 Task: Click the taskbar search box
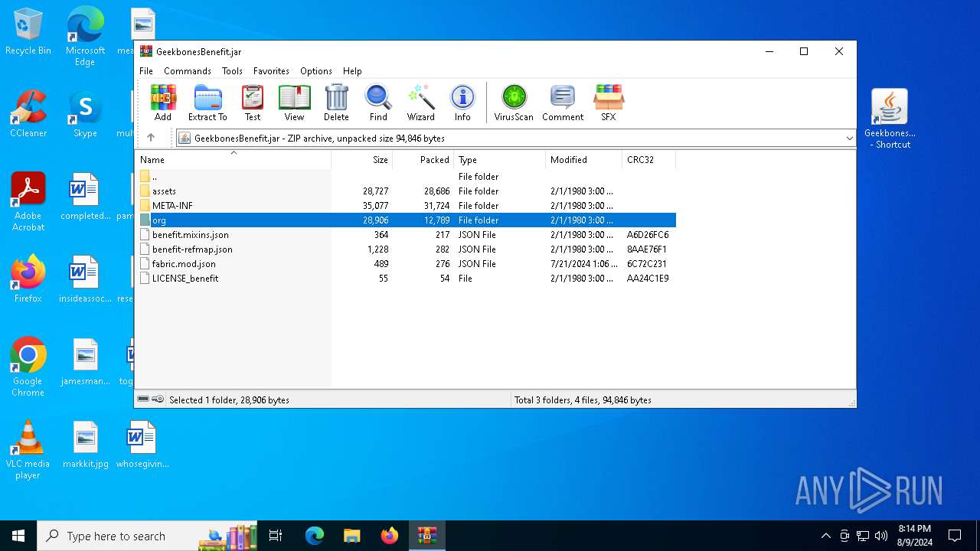(148, 536)
